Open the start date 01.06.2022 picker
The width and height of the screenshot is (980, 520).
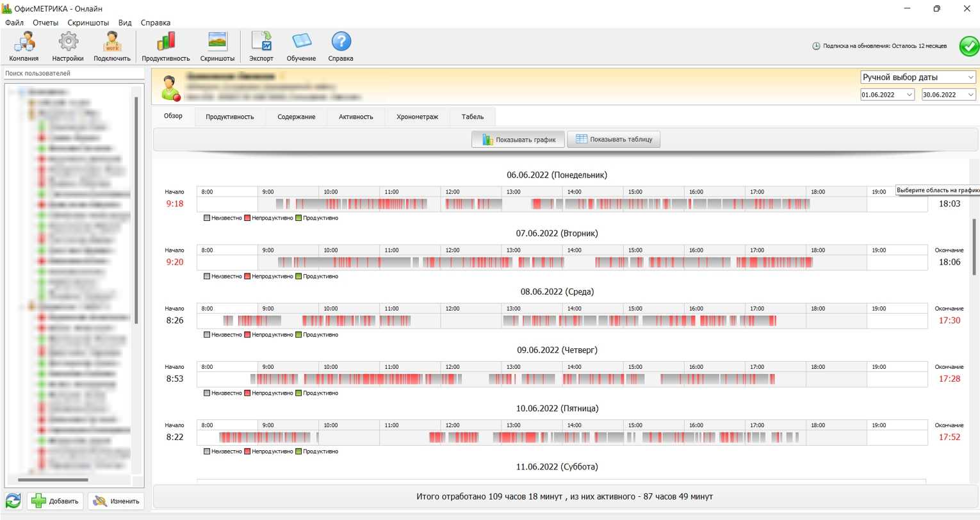point(909,95)
